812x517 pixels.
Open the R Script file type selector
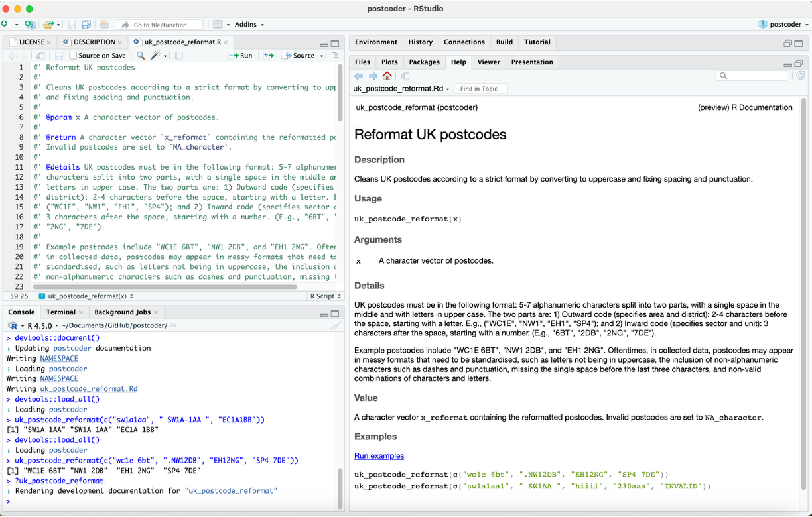[x=325, y=296]
